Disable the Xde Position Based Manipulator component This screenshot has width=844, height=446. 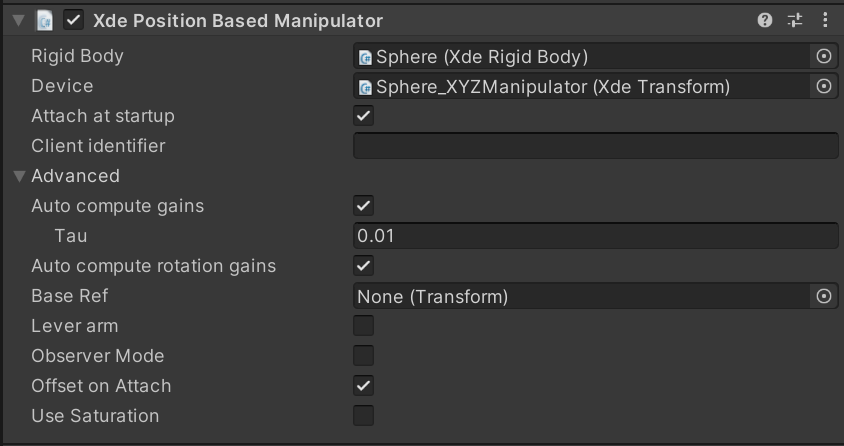point(74,20)
